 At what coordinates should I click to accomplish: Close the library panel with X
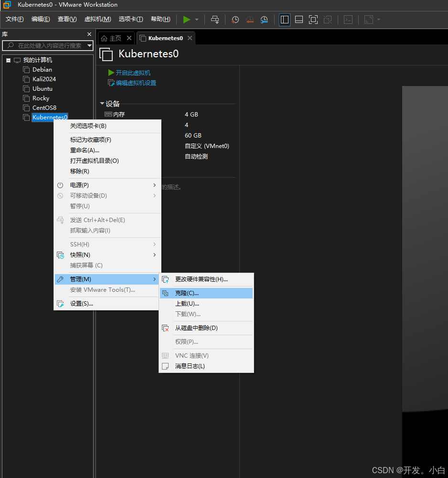tap(89, 34)
